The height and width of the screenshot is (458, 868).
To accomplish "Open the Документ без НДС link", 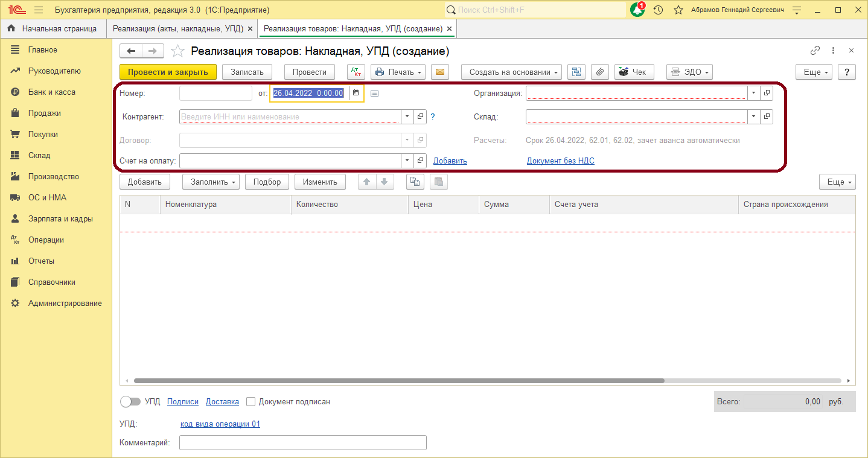I will [560, 161].
